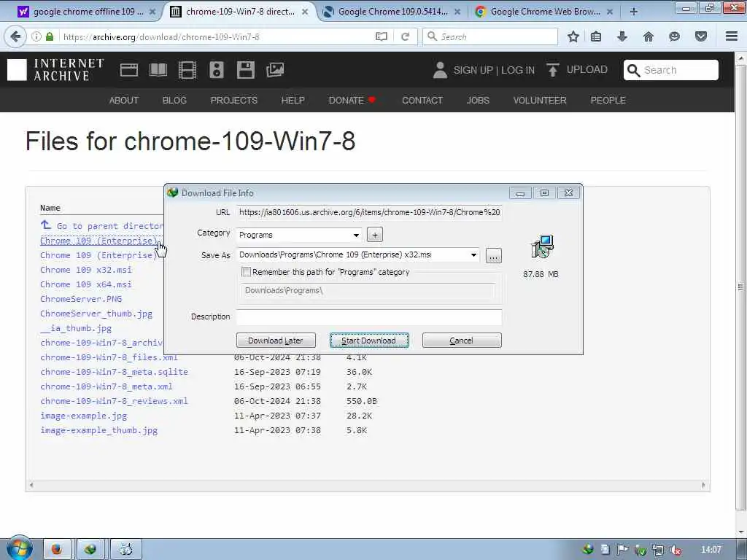Open image-example.jpg file link
The image size is (747, 560).
pos(84,416)
